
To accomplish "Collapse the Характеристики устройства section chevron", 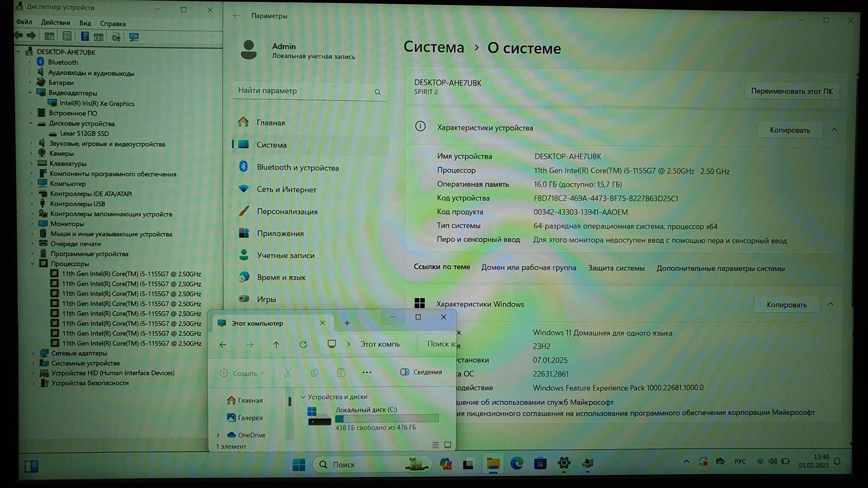I will 834,130.
